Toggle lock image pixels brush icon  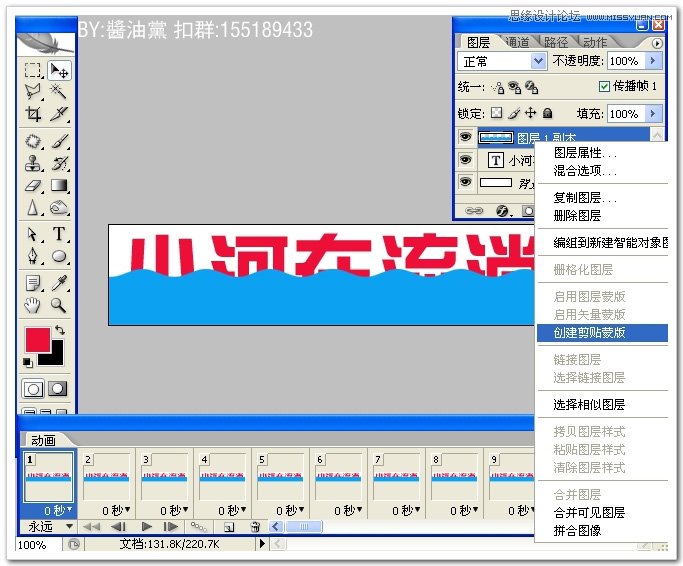click(x=514, y=113)
